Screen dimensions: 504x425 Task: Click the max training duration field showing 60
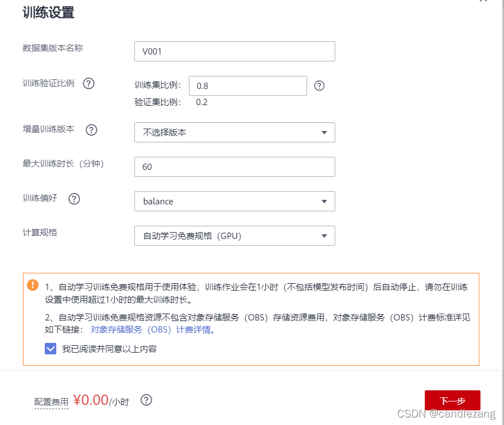tap(234, 167)
